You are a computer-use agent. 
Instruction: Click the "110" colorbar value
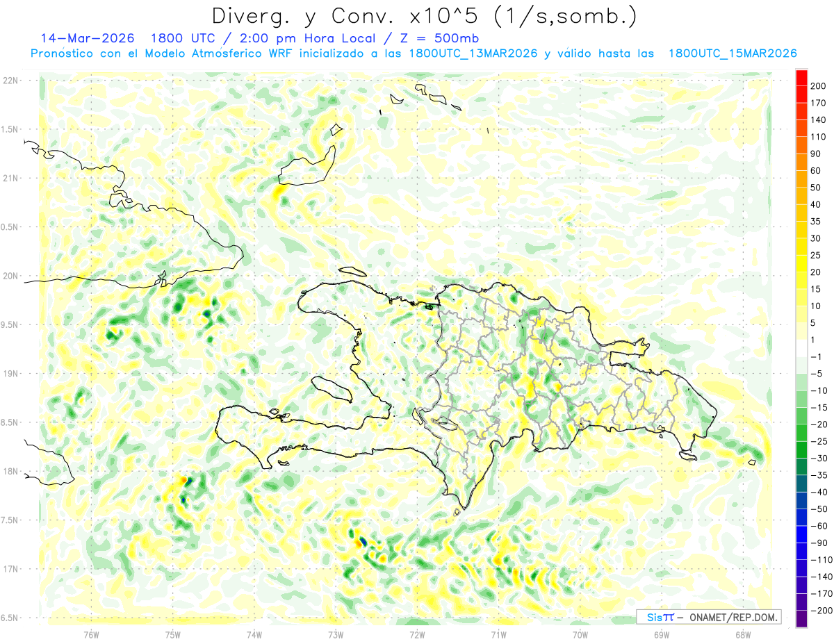pos(819,137)
